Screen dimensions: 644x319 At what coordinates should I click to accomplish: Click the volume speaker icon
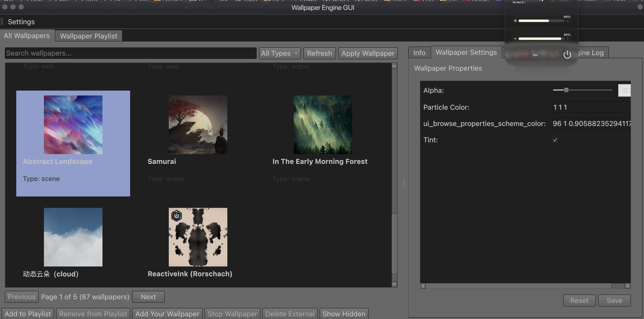515,39
